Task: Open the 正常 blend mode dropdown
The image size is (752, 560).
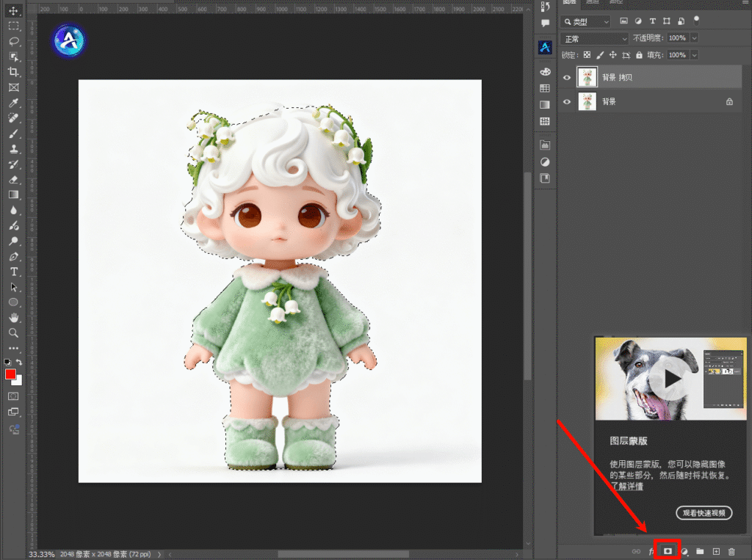Action: point(594,38)
